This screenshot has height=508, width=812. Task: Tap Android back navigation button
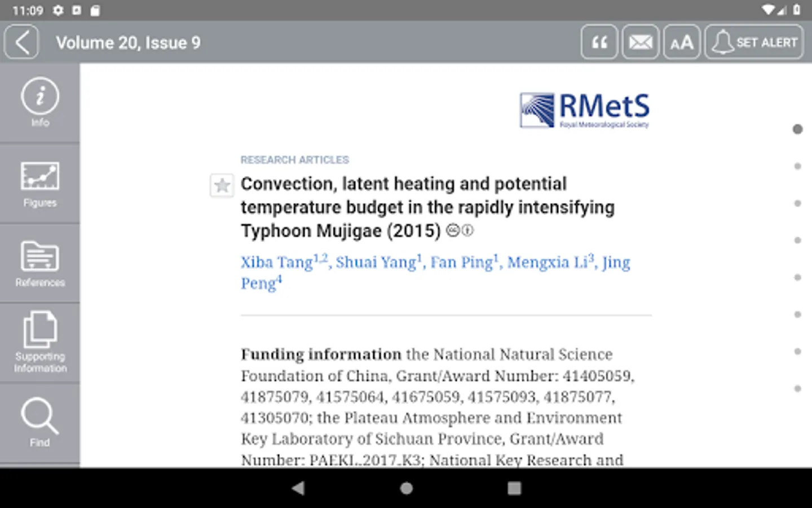coord(298,488)
